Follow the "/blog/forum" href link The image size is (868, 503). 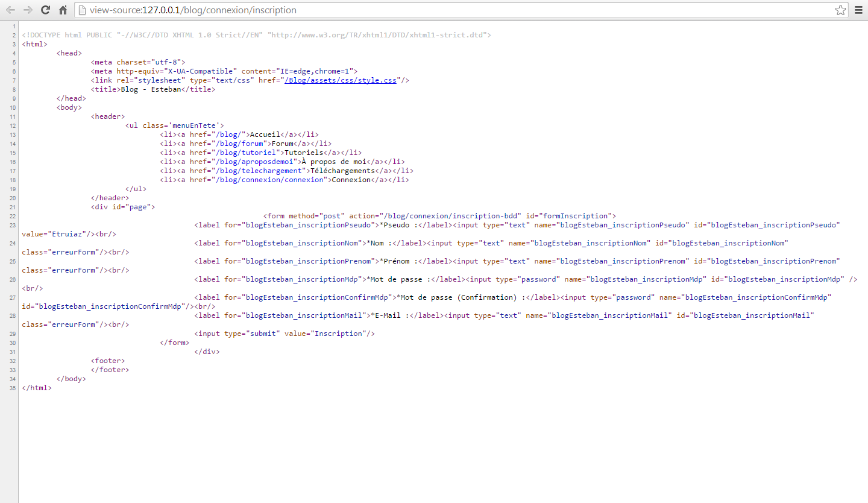(x=239, y=144)
